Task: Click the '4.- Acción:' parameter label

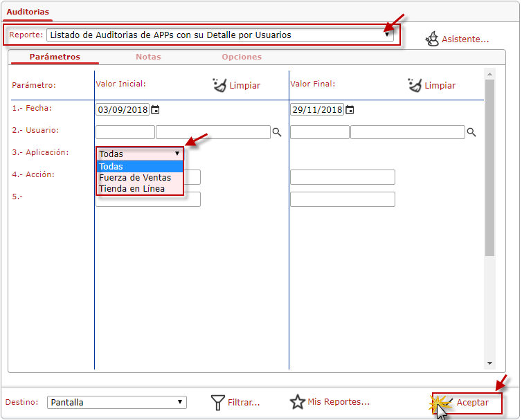Action: 33,174
